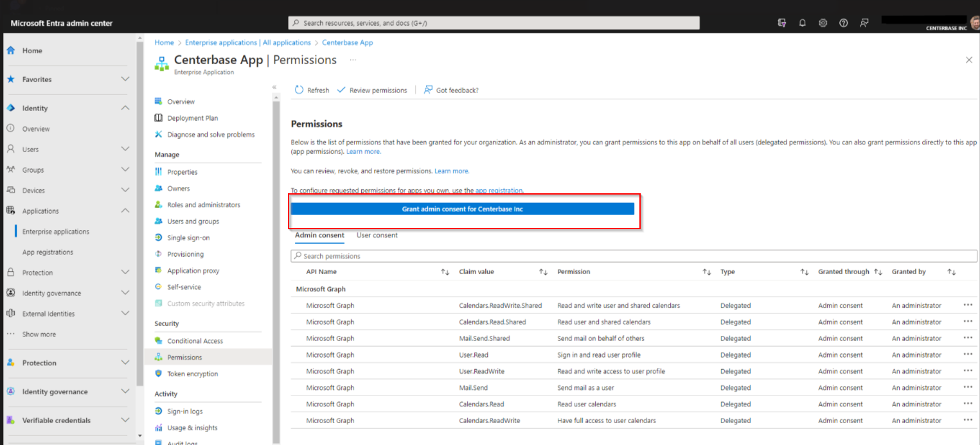Viewport: 980px width, 445px height.
Task: Click Show more in sidebar
Action: [39, 335]
